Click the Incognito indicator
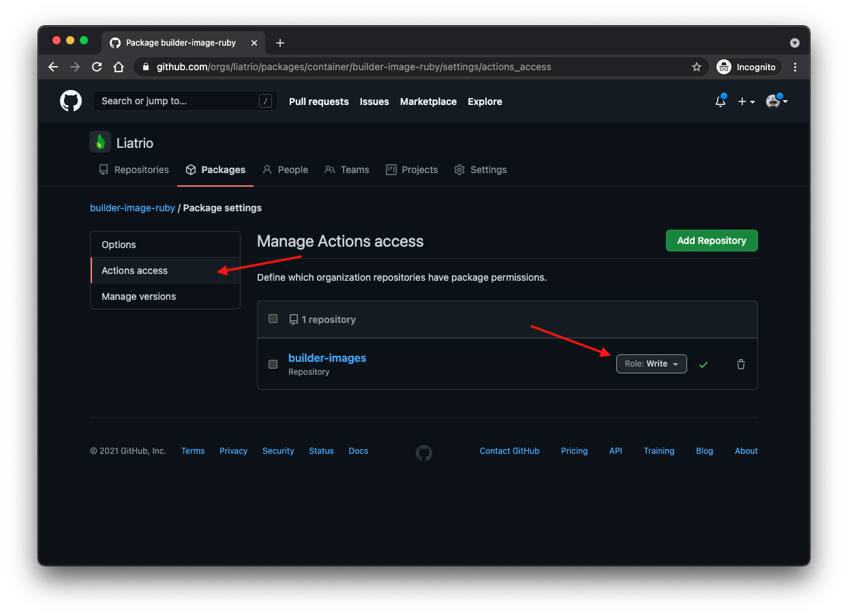Viewport: 848px width, 616px height. [x=748, y=67]
